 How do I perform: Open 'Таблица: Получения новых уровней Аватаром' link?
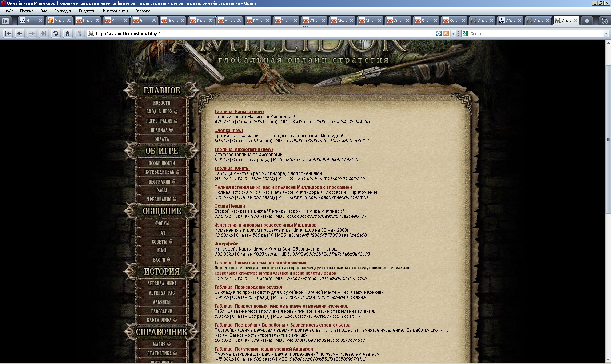pyautogui.click(x=264, y=349)
